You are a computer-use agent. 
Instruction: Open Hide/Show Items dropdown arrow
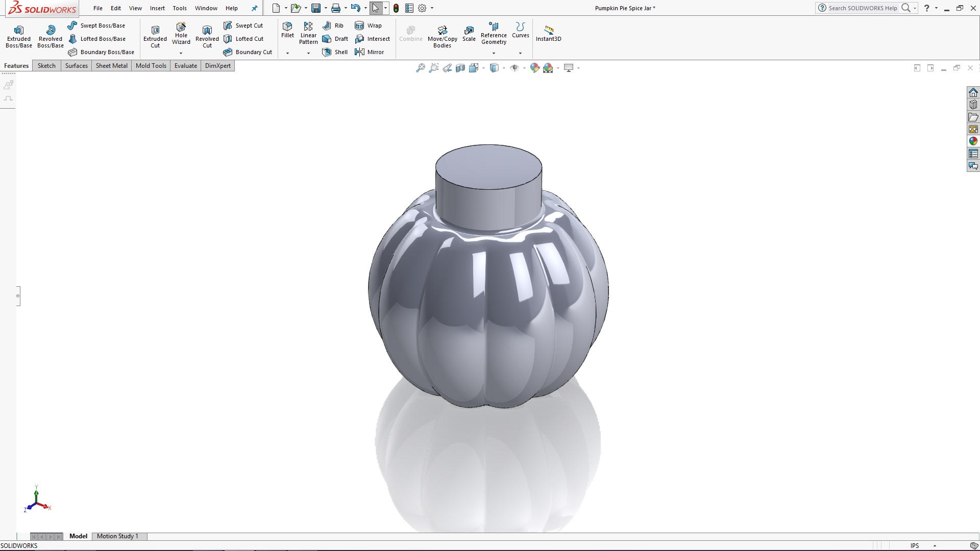(x=524, y=68)
